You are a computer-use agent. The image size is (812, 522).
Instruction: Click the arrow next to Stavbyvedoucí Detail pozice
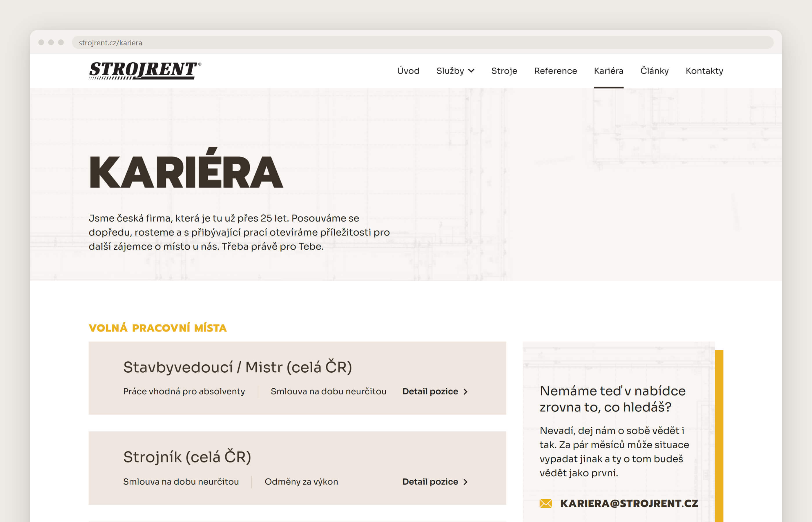tap(465, 391)
